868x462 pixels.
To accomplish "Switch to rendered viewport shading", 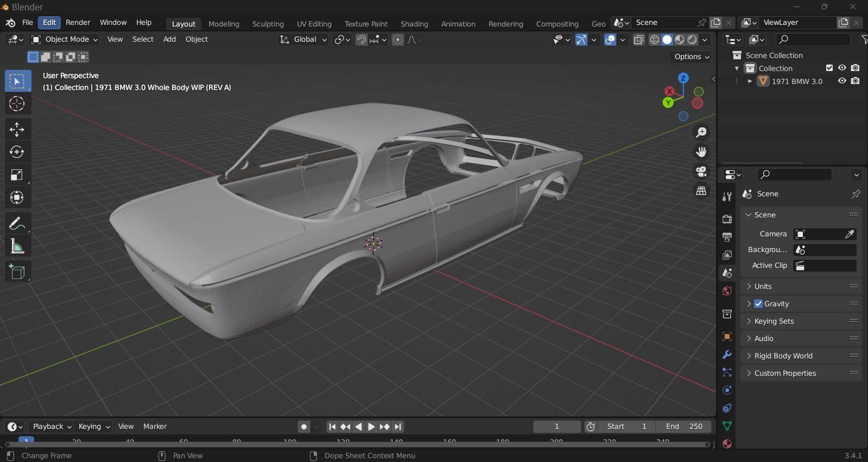I will [x=692, y=40].
